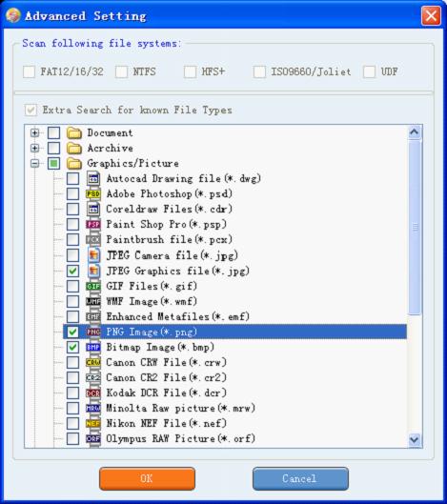Select the Coreldraw Files (*.cdr) row
This screenshot has height=504, width=447.
pyautogui.click(x=169, y=210)
